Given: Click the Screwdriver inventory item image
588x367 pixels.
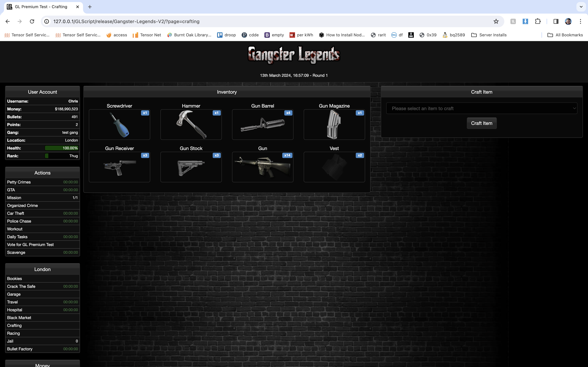Looking at the screenshot, I should [119, 125].
